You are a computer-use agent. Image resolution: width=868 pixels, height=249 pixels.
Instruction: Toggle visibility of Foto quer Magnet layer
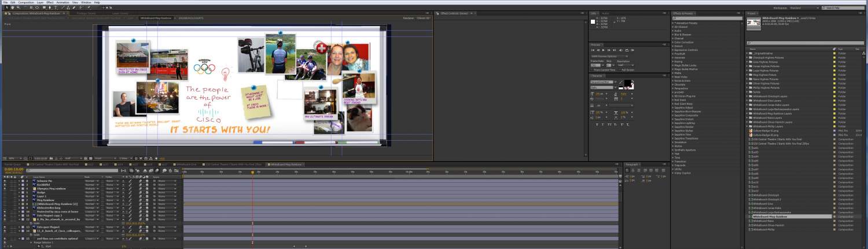point(5,227)
